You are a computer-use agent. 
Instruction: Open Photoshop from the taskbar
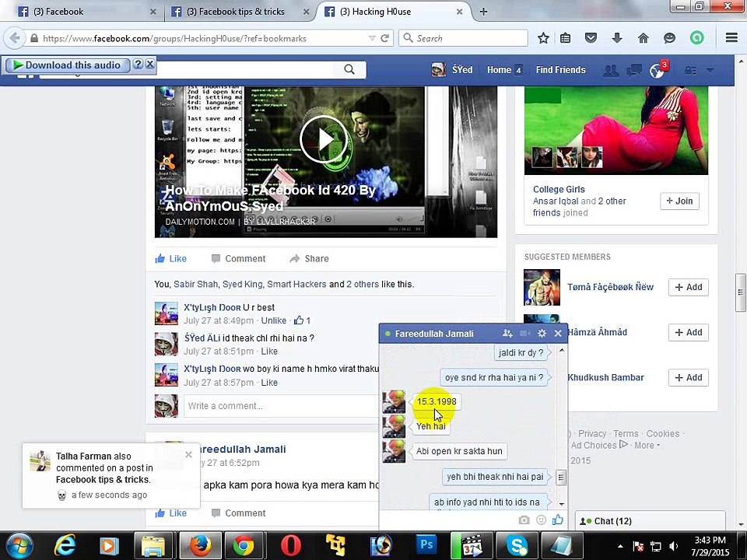426,546
